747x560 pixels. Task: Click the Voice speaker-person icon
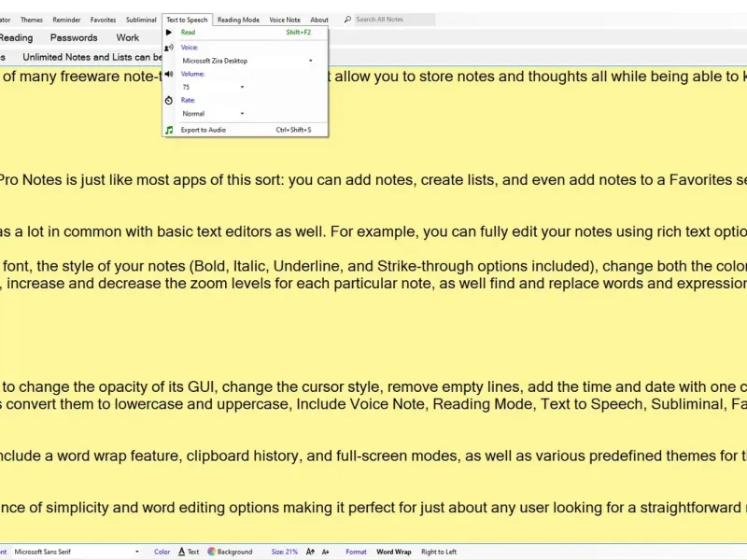(169, 48)
